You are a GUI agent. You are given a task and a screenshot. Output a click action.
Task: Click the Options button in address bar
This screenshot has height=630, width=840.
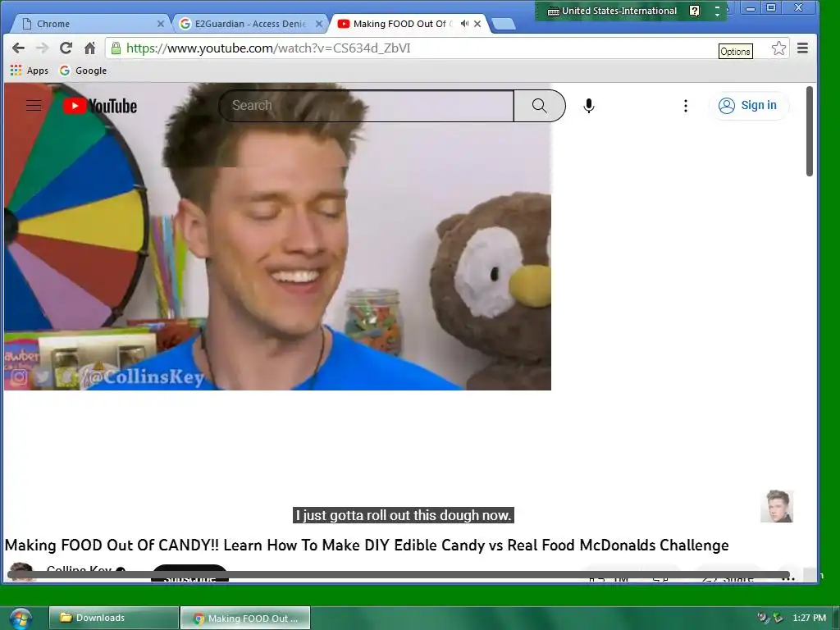[x=735, y=52]
